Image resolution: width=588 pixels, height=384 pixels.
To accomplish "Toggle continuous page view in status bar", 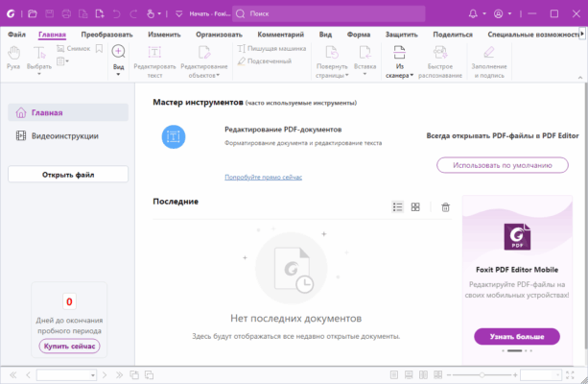I will (409, 374).
